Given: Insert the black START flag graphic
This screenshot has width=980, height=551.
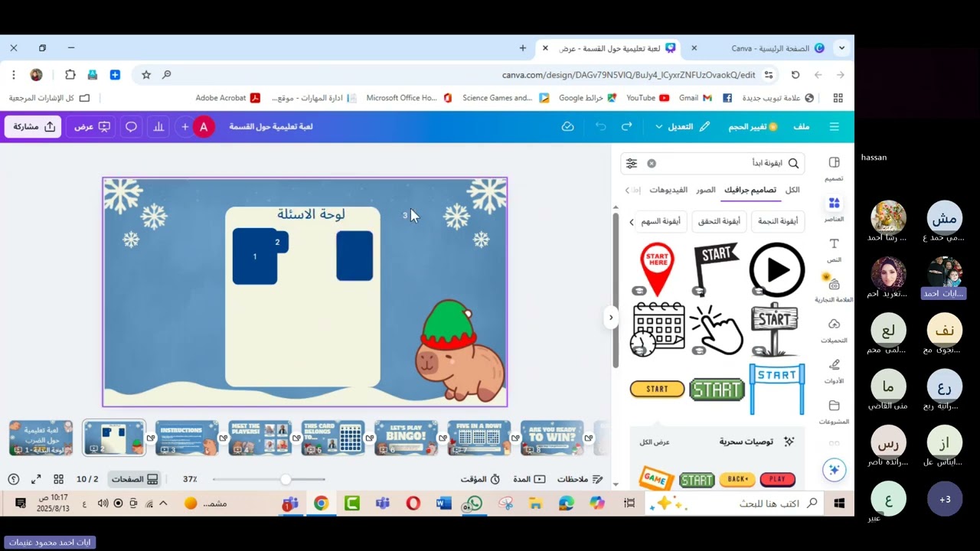Looking at the screenshot, I should pos(716,269).
